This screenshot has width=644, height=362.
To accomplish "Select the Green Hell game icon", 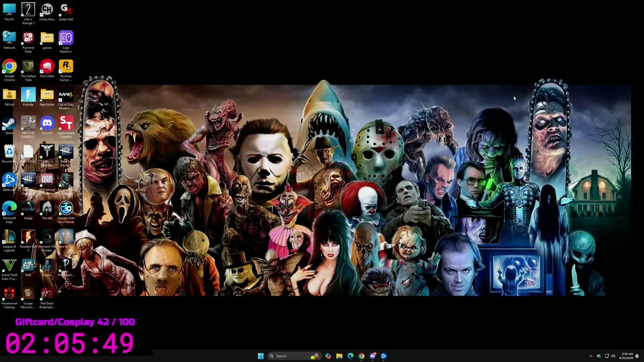I will click(66, 12).
